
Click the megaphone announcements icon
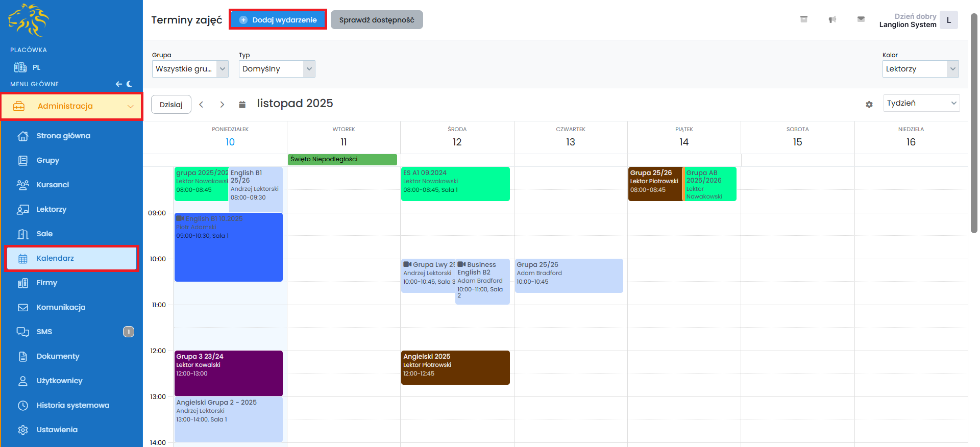pos(832,19)
